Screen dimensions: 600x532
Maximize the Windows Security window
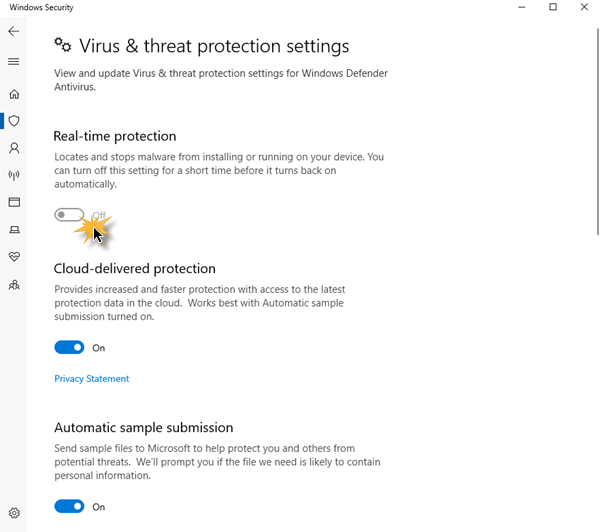point(553,8)
